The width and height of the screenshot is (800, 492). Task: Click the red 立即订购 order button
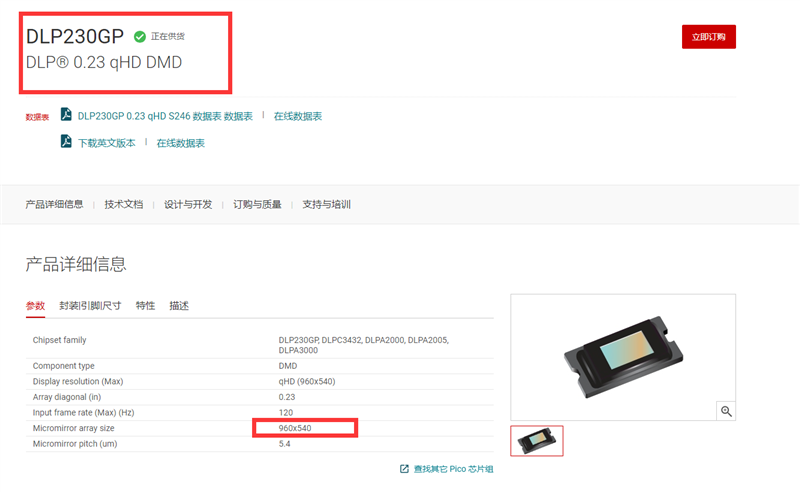coord(709,37)
